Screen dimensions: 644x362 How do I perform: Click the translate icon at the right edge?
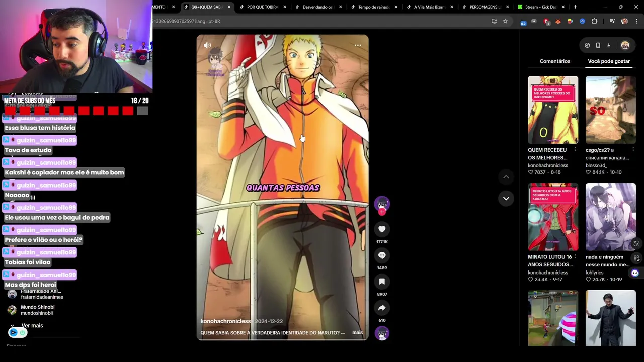click(636, 243)
